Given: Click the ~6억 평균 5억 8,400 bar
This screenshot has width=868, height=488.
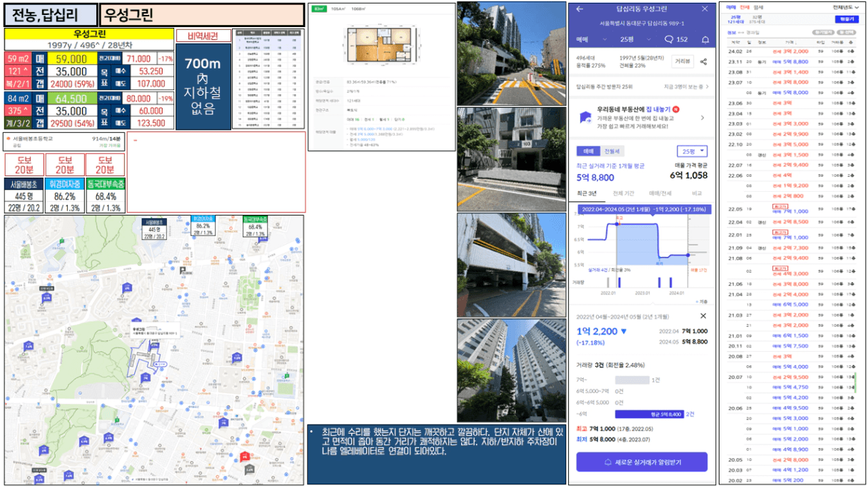Looking at the screenshot, I should coord(649,414).
